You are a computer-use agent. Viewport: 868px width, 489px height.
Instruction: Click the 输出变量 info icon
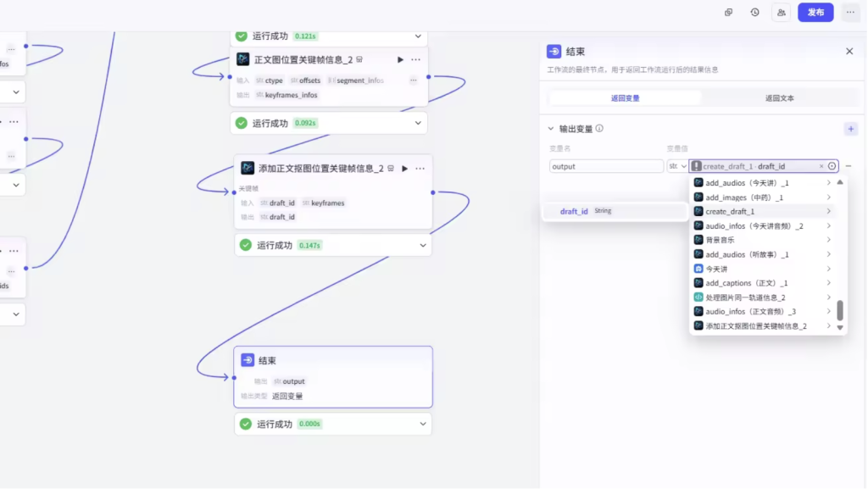pyautogui.click(x=599, y=129)
